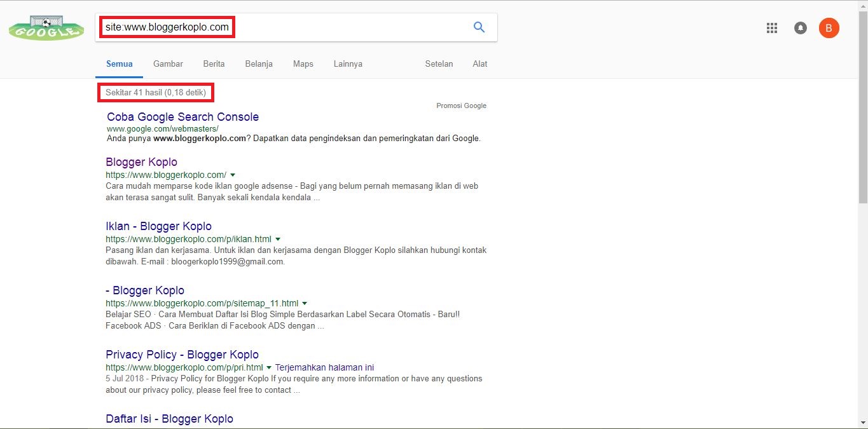This screenshot has height=429, width=868.
Task: Open Daftar Isi - Blogger Koplo result
Action: pos(170,419)
